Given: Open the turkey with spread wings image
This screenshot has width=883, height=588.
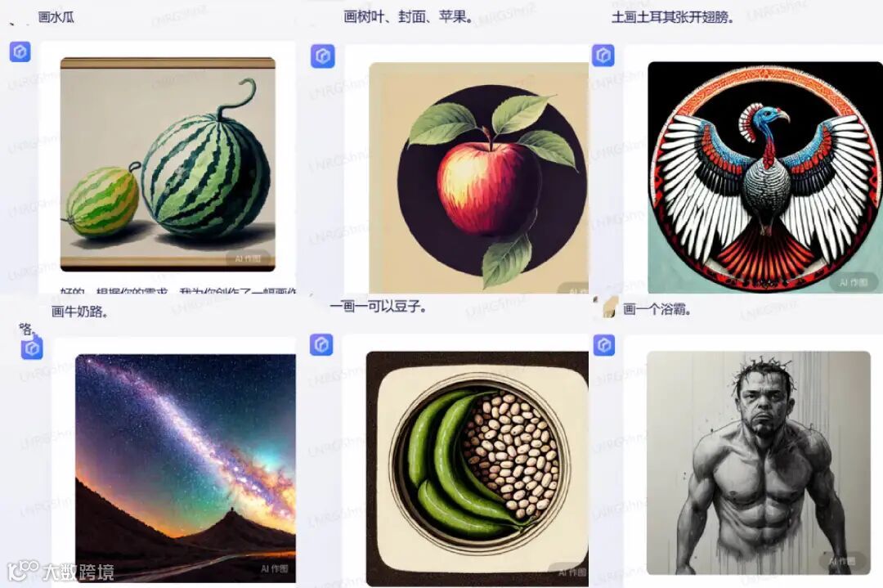Looking at the screenshot, I should (x=765, y=177).
